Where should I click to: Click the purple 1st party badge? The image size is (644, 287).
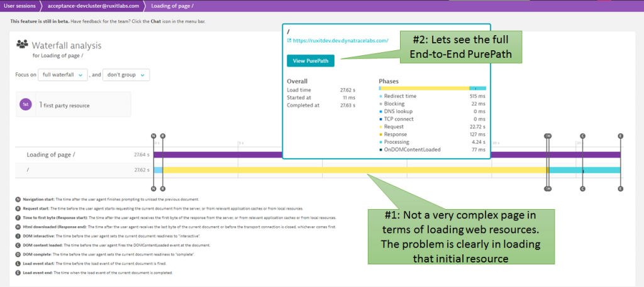26,104
